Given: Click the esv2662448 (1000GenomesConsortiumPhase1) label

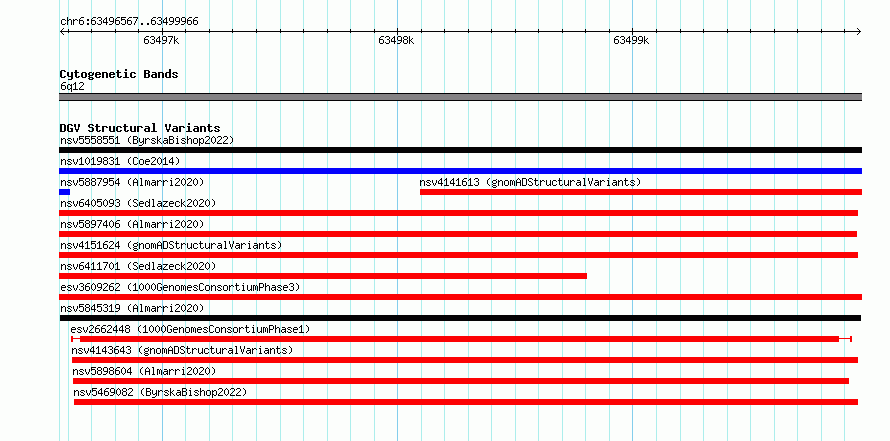Looking at the screenshot, I should [191, 329].
